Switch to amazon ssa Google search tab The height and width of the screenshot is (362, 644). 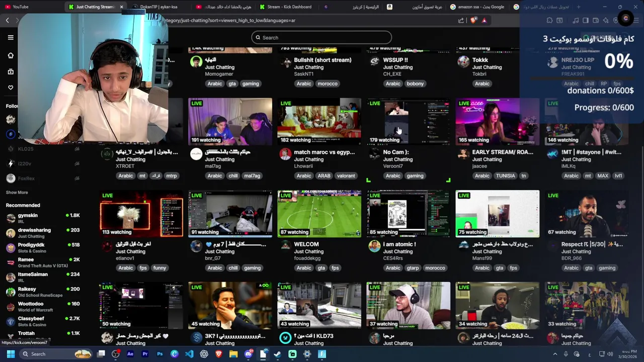point(478,7)
